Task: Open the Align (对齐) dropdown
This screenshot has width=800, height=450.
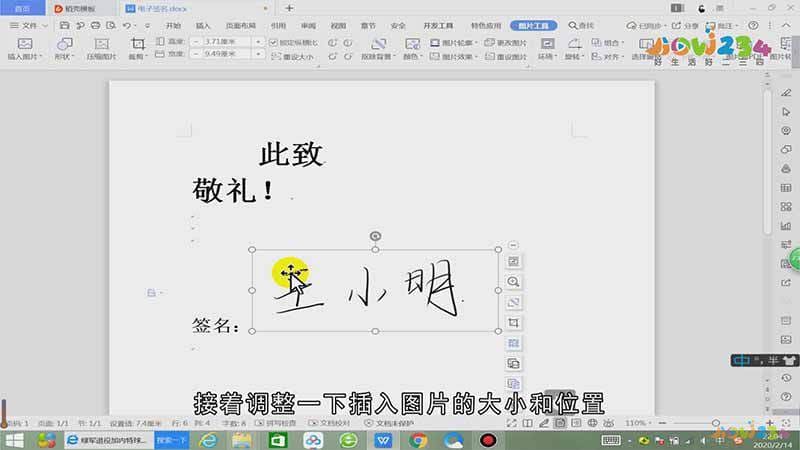Action: (608, 56)
